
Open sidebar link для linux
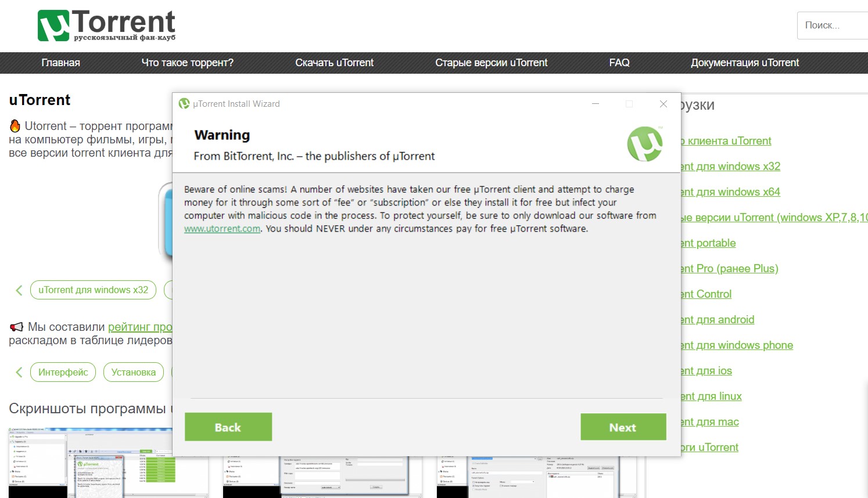coord(711,396)
